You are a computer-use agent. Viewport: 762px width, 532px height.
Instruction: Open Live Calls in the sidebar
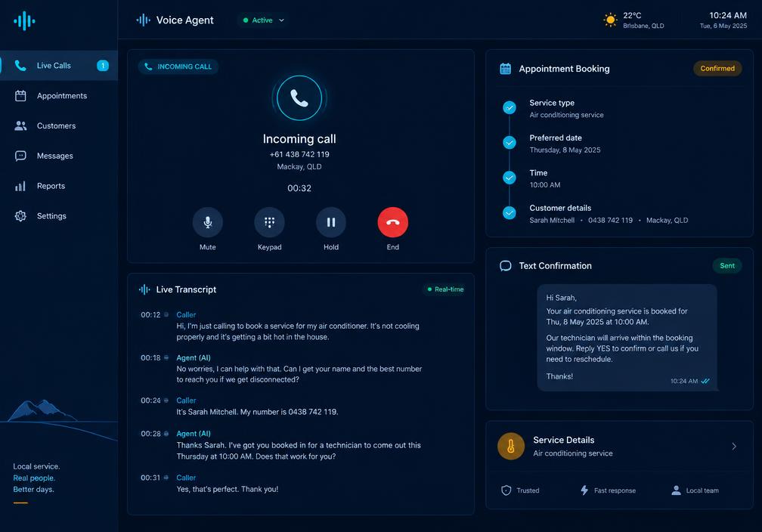pyautogui.click(x=59, y=66)
